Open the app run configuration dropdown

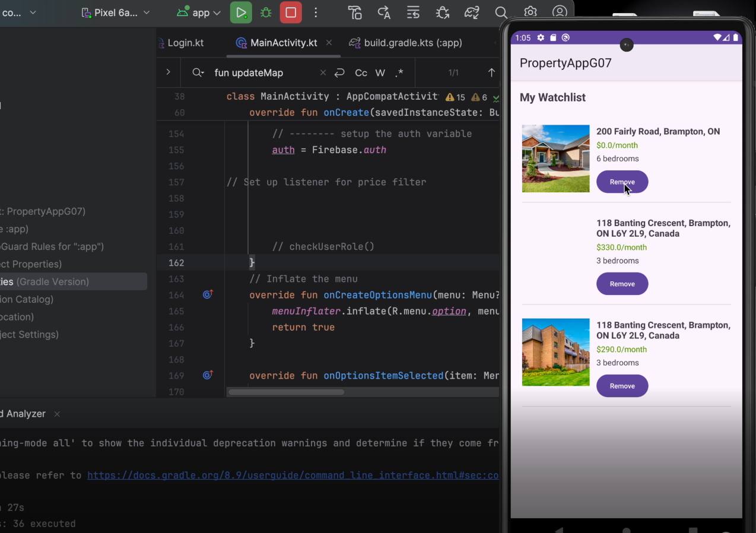coord(199,12)
